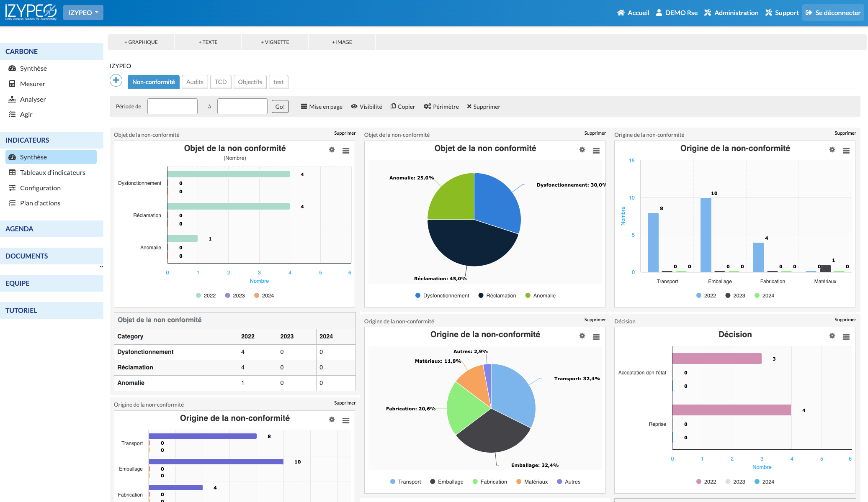Viewport: 868px width, 502px height.
Task: Click the Période de start date field
Action: [173, 107]
